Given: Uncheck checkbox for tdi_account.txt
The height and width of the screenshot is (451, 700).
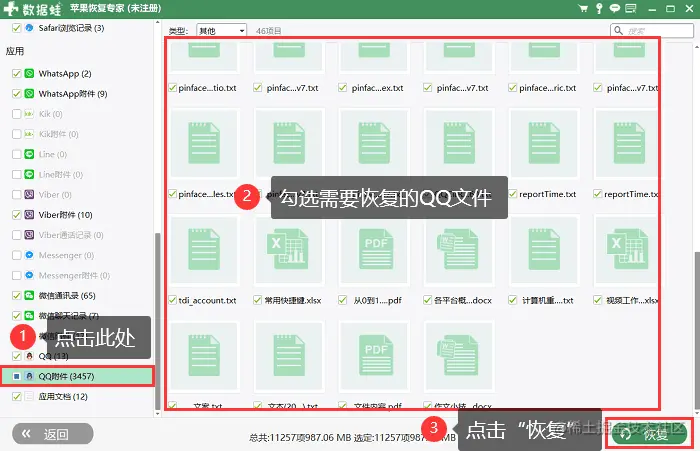Looking at the screenshot, I should (x=173, y=300).
